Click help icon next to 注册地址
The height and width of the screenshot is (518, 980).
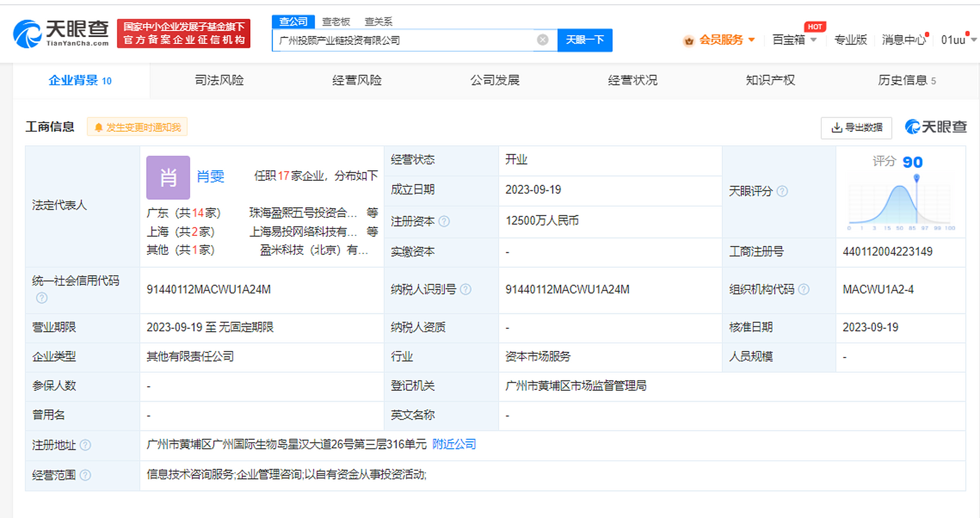click(85, 445)
